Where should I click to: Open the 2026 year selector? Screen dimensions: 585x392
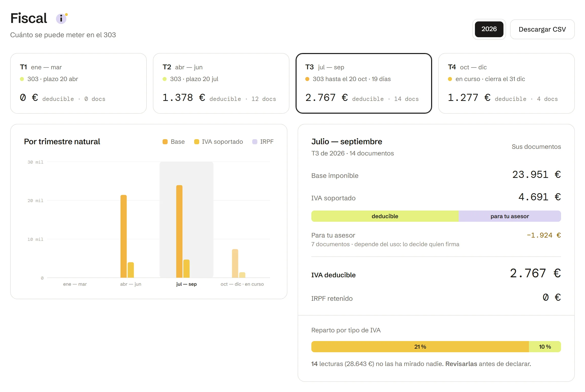coord(489,29)
